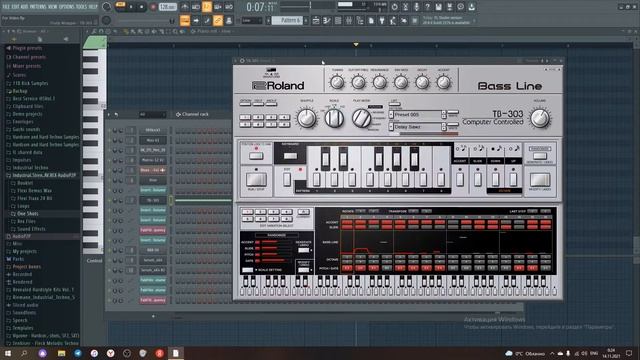The image size is (640, 360).
Task: Click the transport play button
Action: pyautogui.click(x=131, y=7)
